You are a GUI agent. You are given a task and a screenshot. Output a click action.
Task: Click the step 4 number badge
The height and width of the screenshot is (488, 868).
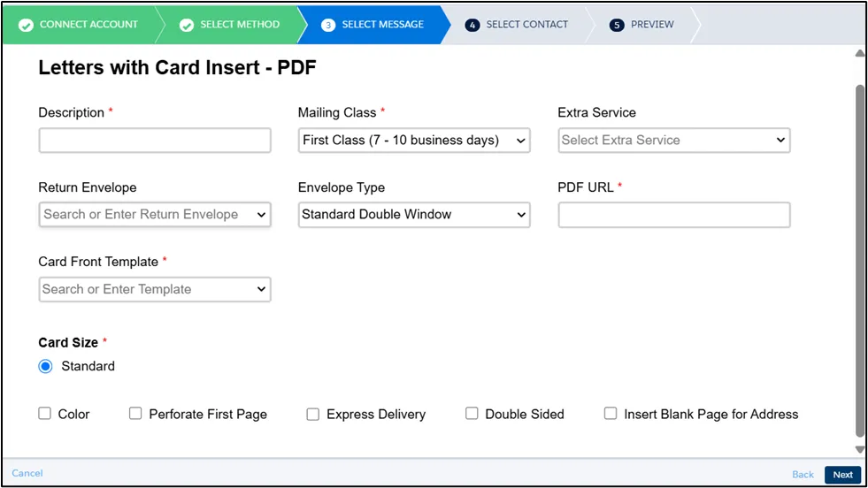[x=472, y=25]
